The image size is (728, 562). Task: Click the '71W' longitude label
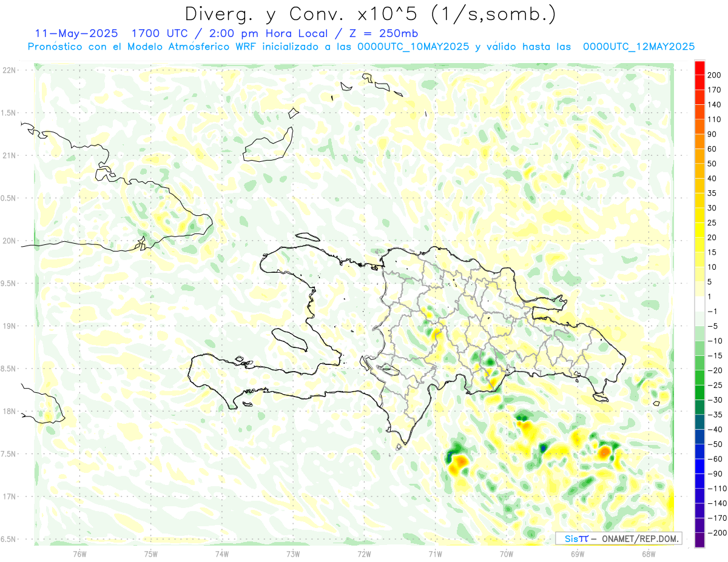pos(435,554)
